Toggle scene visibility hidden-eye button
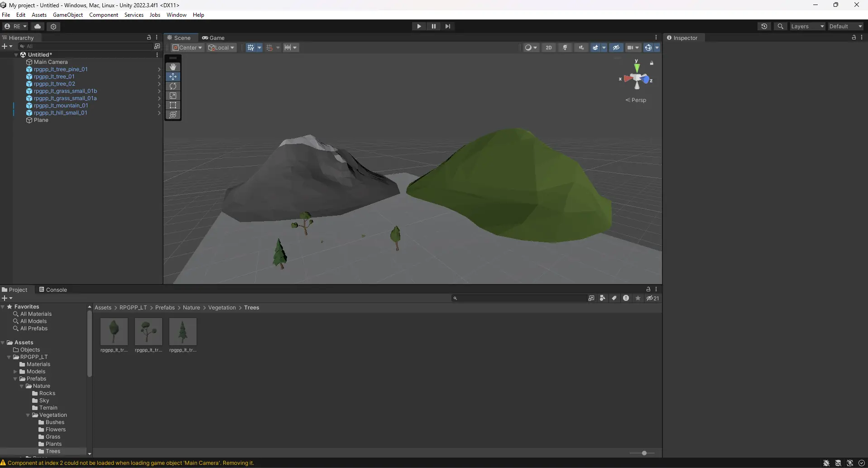This screenshot has width=868, height=468. point(616,48)
